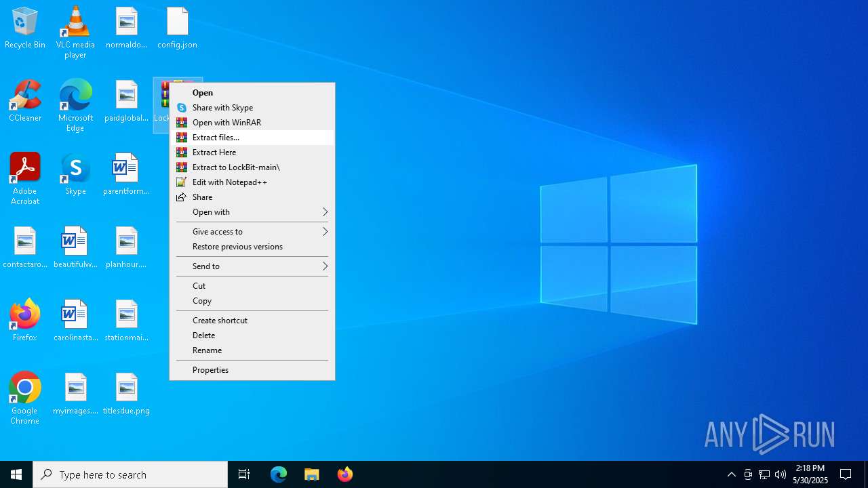Choose Restore previous versions

pos(252,247)
